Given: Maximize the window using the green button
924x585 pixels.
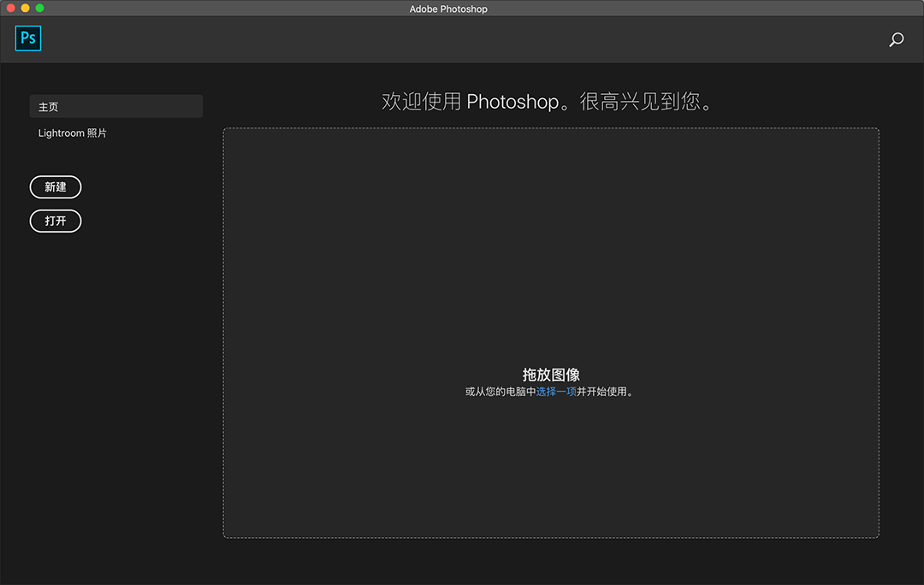Looking at the screenshot, I should (39, 8).
